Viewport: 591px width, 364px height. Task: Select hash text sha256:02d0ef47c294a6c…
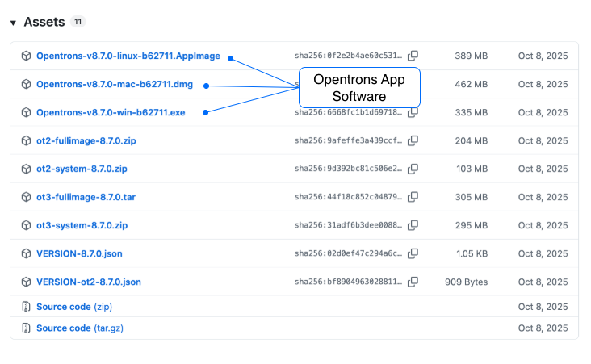point(349,253)
